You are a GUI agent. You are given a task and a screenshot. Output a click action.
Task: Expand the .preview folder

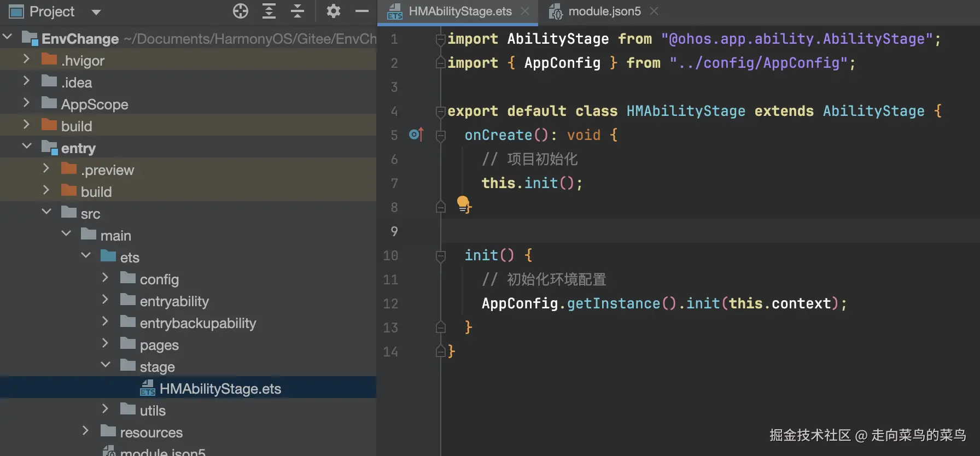(x=46, y=168)
